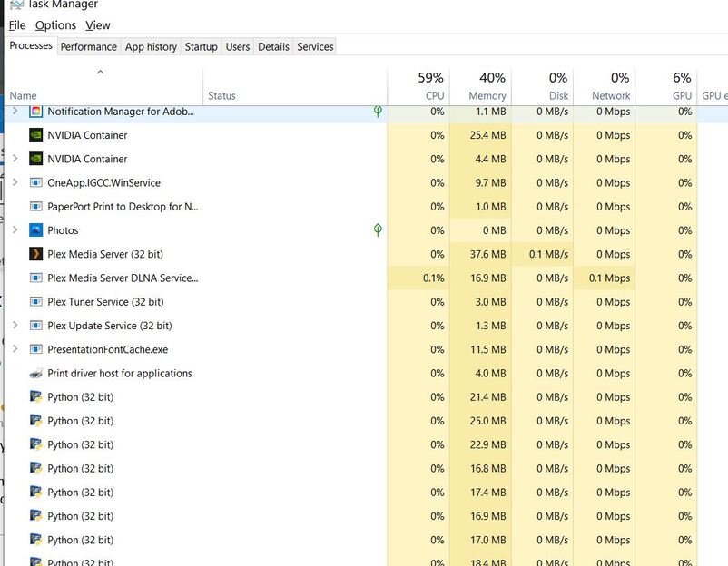This screenshot has height=566, width=728.
Task: Click the OneApp.IGCC.WinService process icon
Action: click(35, 182)
